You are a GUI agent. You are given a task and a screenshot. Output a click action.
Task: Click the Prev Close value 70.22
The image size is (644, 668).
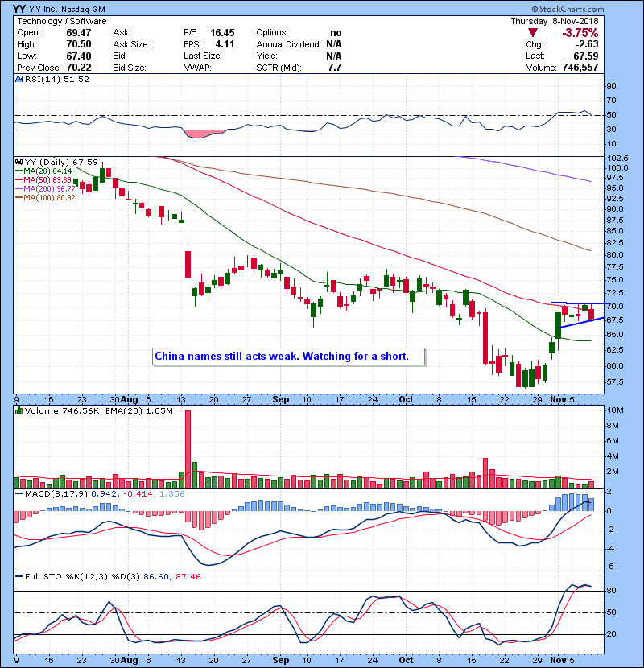(78, 68)
